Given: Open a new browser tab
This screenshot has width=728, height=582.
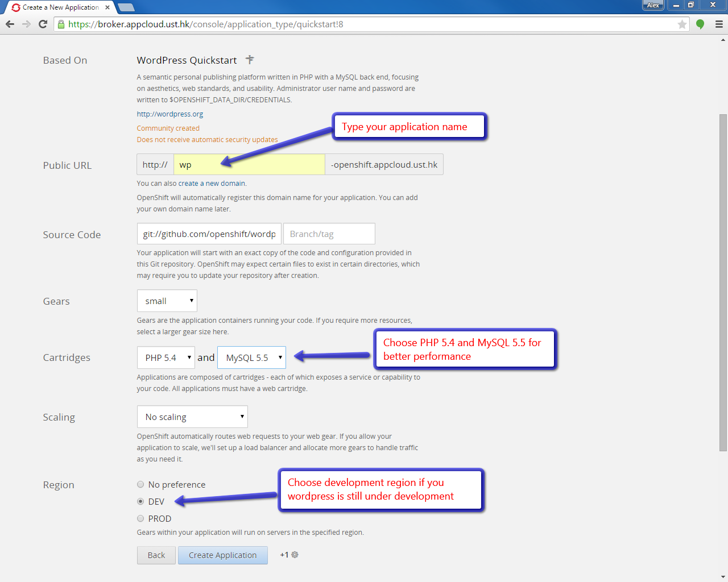Looking at the screenshot, I should [x=126, y=7].
